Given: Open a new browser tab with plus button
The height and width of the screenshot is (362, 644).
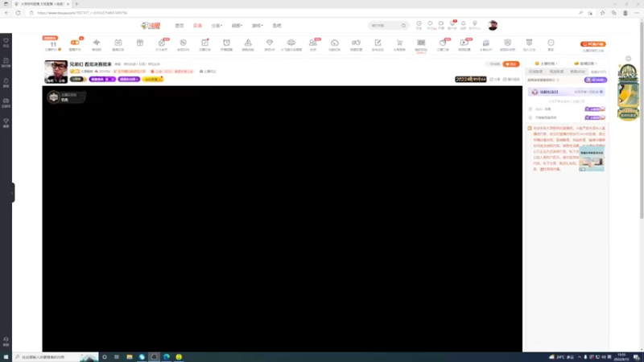Looking at the screenshot, I should point(76,4).
